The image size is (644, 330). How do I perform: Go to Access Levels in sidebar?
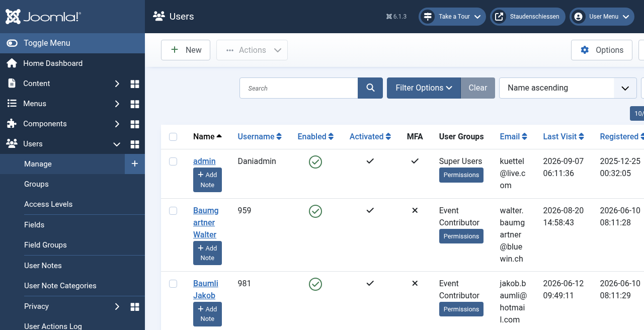48,204
